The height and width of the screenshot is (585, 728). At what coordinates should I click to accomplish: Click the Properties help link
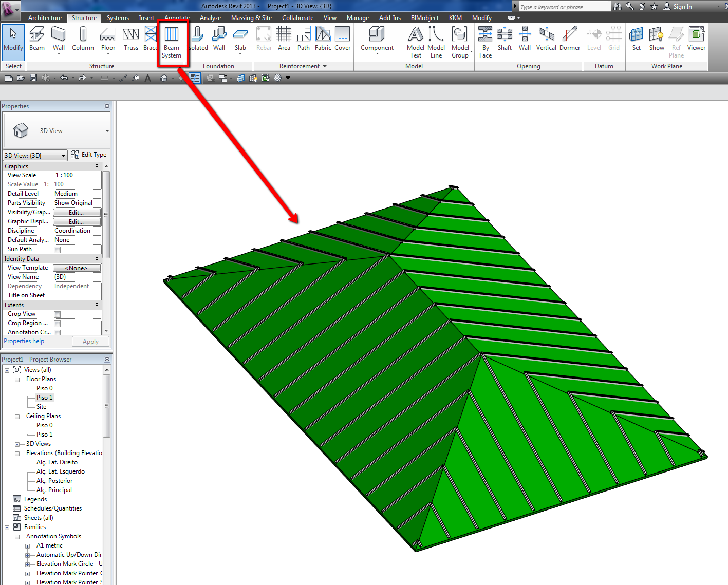24,341
